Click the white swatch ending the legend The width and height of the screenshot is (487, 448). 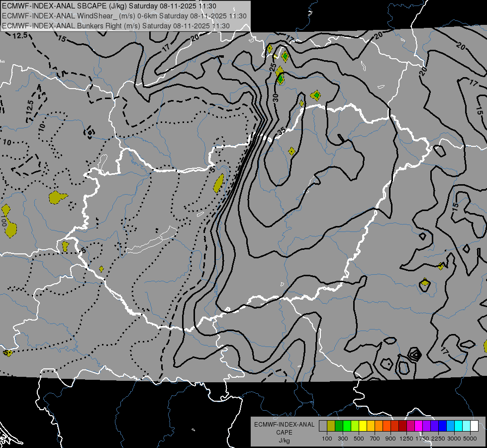[474, 426]
